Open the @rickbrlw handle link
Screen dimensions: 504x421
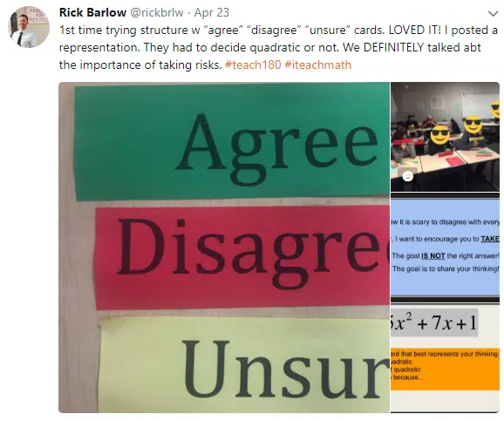tap(157, 13)
